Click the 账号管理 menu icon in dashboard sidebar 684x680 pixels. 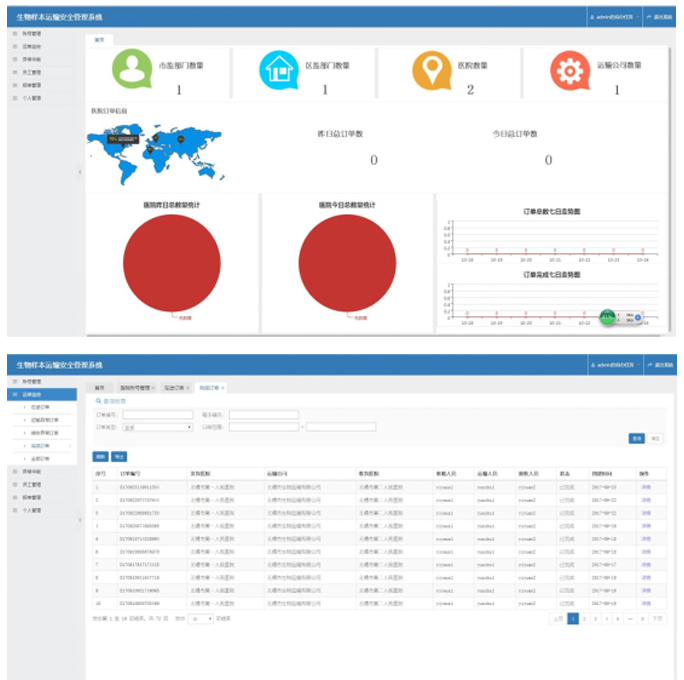[15, 34]
